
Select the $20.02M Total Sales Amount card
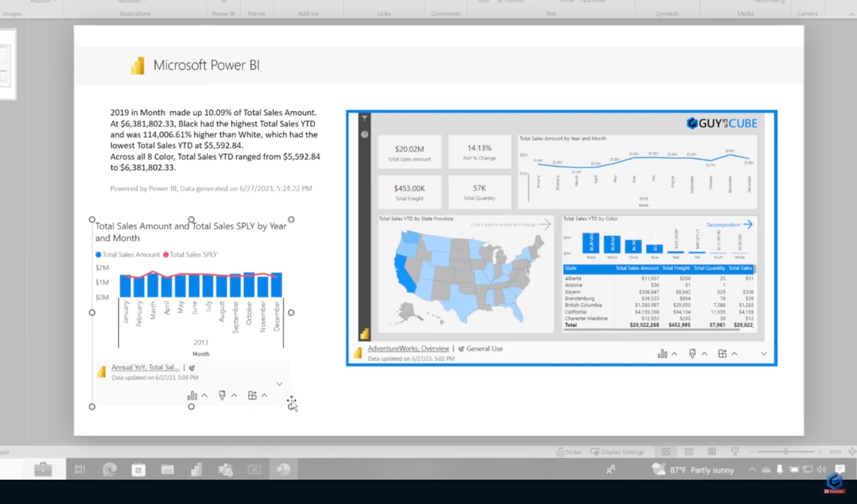click(410, 152)
